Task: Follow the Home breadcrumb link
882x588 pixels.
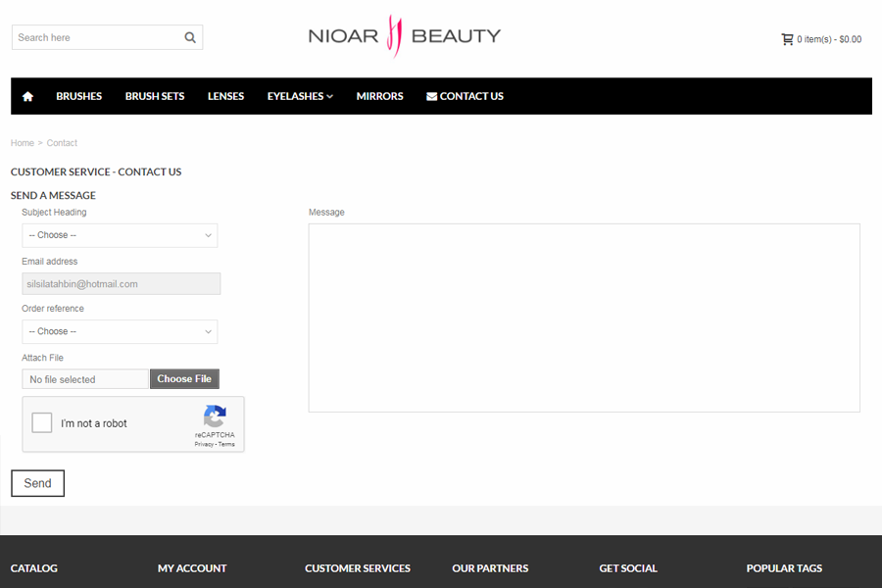Action: [x=23, y=143]
